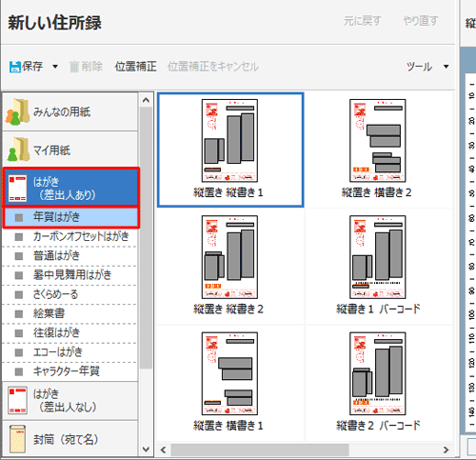The height and width of the screenshot is (460, 476).
Task: Click 位置補正をキャンセル
Action: [x=213, y=67]
